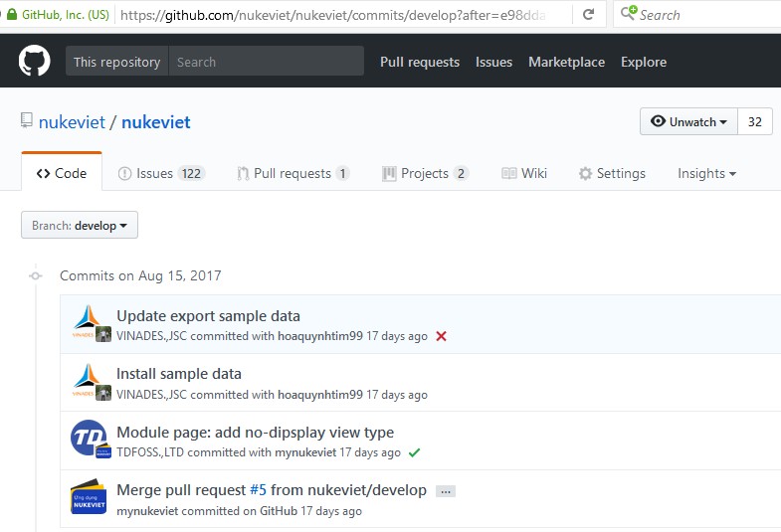Image resolution: width=781 pixels, height=532 pixels.
Task: Open the bold mynukeviet link on Module page commit
Action: click(305, 452)
